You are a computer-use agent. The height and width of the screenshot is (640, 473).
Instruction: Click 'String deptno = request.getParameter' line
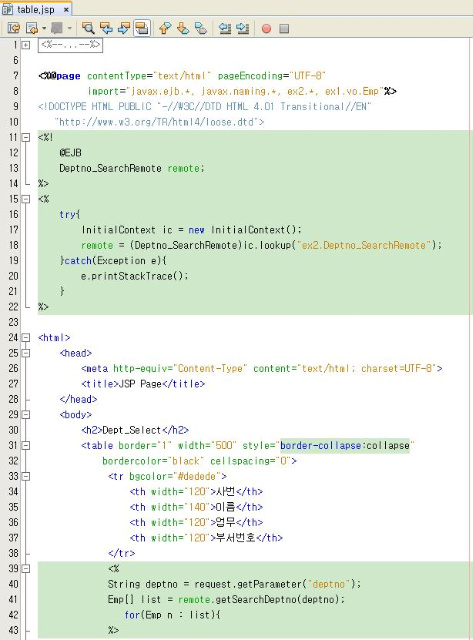(x=234, y=584)
